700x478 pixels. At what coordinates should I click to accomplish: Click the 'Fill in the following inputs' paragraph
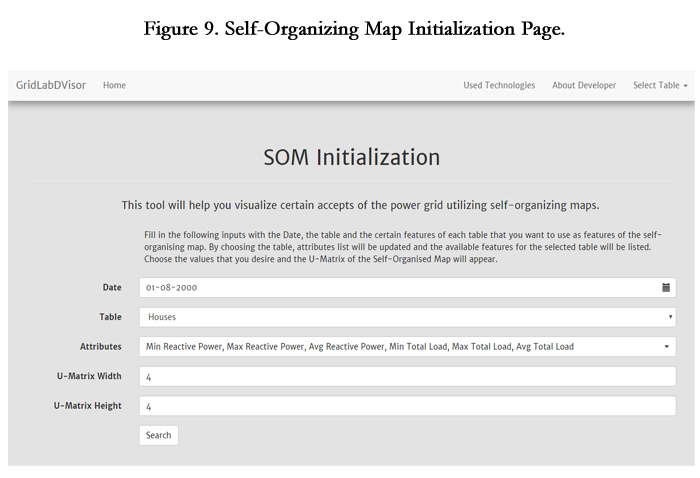[x=403, y=247]
